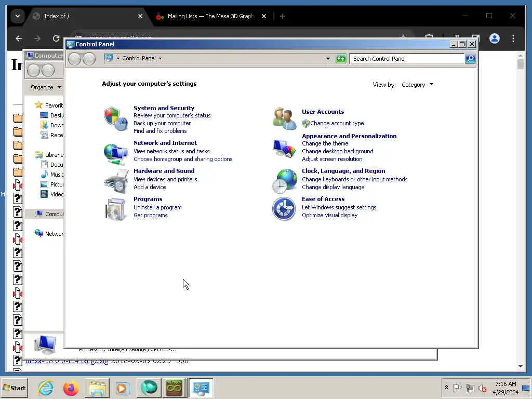Click Adjust screen resolution link
This screenshot has width=532, height=399.
click(x=332, y=159)
